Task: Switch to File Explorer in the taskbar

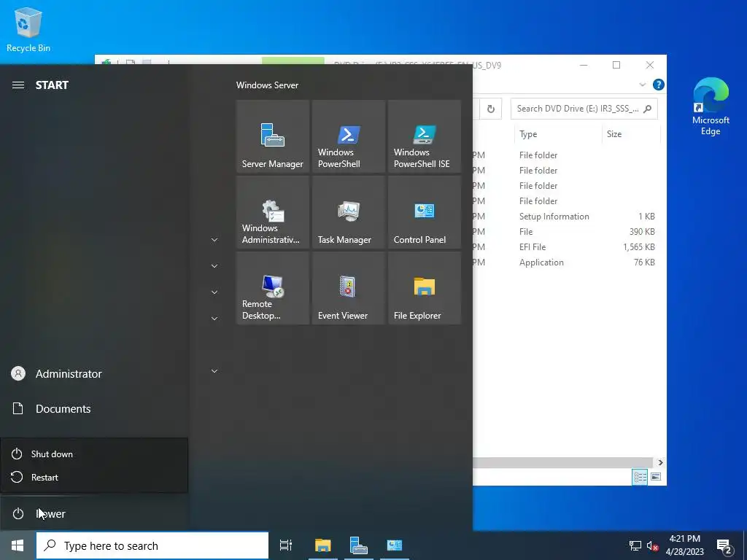Action: tap(322, 545)
